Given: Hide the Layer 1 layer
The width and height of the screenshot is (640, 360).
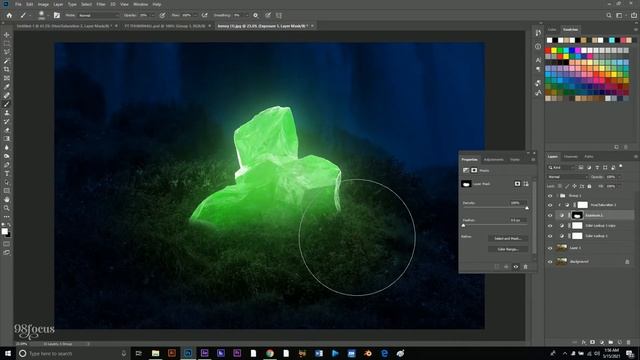Looking at the screenshot, I should pyautogui.click(x=550, y=248).
